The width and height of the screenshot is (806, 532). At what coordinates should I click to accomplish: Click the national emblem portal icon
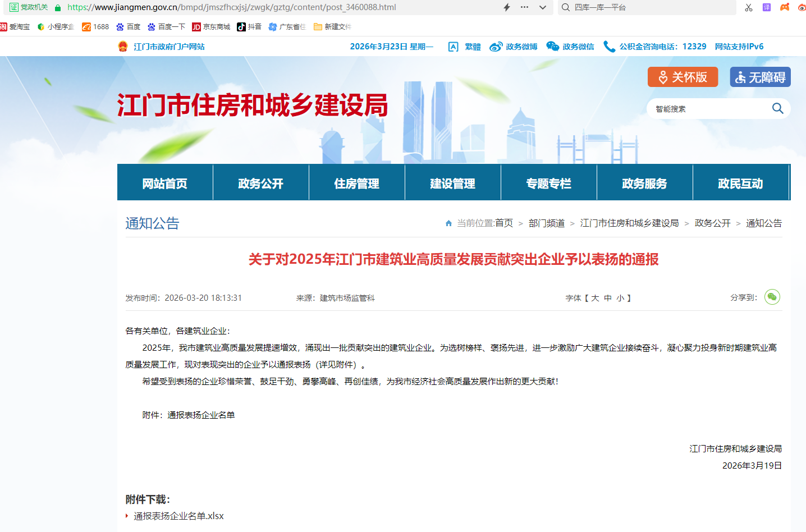coord(123,47)
